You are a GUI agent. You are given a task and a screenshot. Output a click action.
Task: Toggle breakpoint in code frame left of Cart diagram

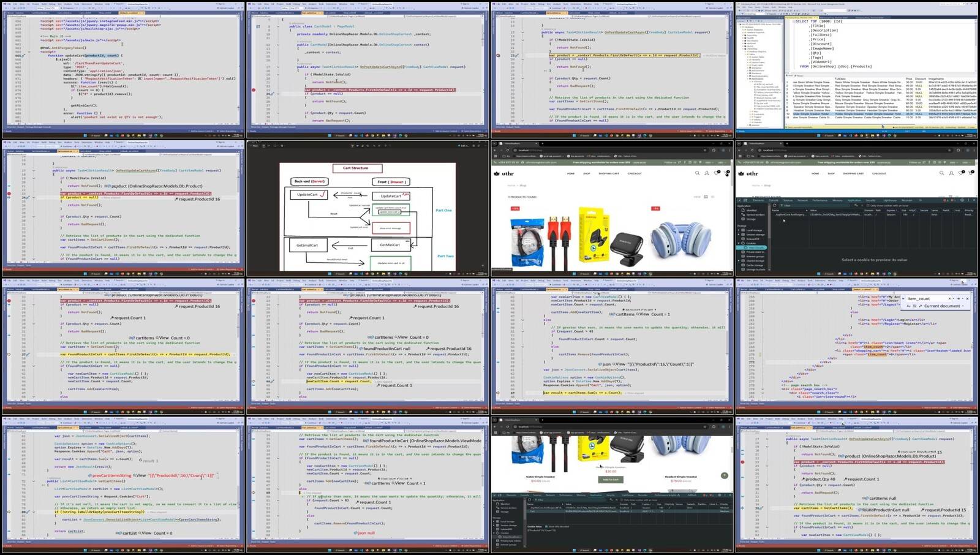[9, 194]
